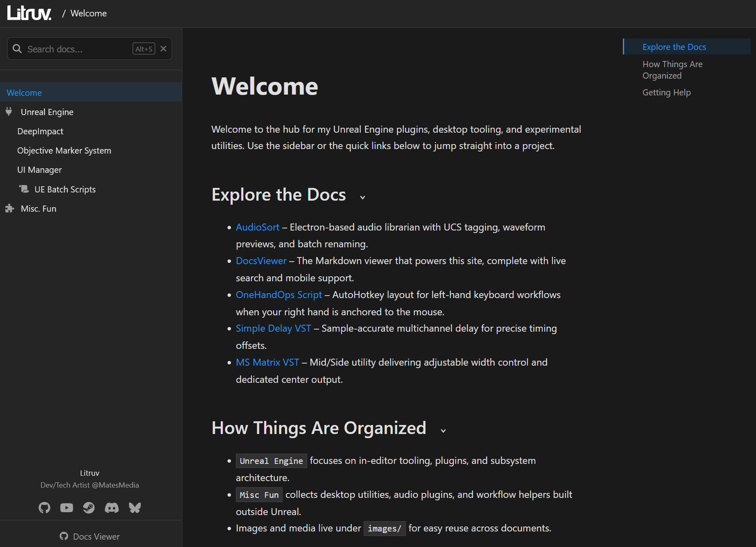Select Welcome in the breadcrumb bar
Viewport: 756px width, 547px height.
(x=88, y=13)
